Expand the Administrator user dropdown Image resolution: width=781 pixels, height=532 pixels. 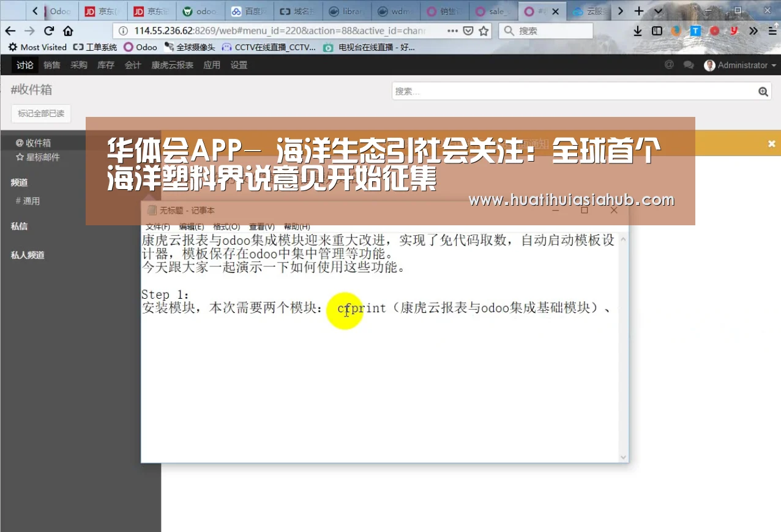(x=740, y=65)
